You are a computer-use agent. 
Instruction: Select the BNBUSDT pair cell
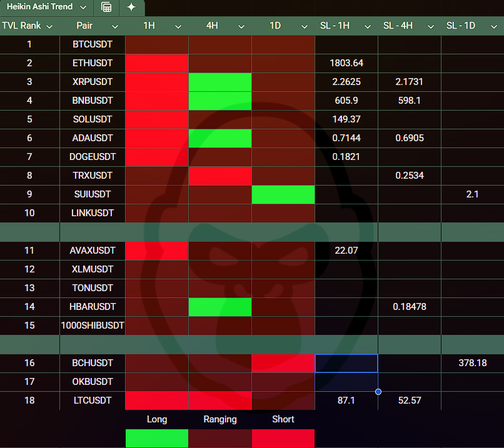(x=93, y=101)
